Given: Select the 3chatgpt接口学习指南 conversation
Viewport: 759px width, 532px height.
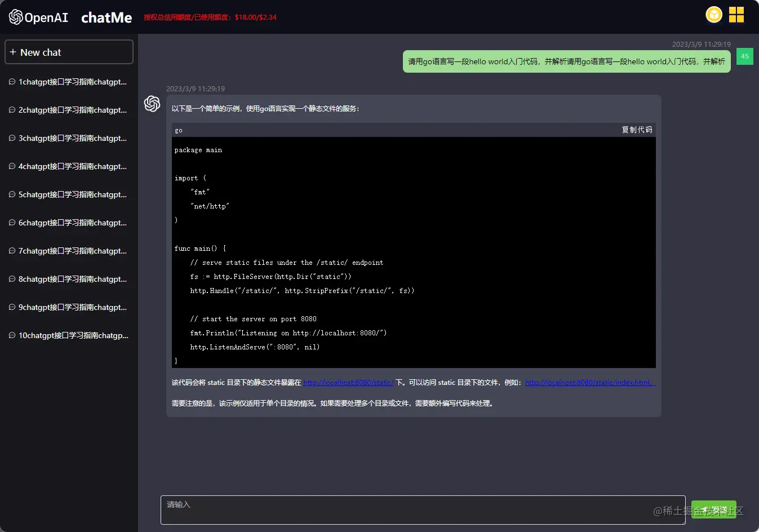Looking at the screenshot, I should tap(72, 138).
